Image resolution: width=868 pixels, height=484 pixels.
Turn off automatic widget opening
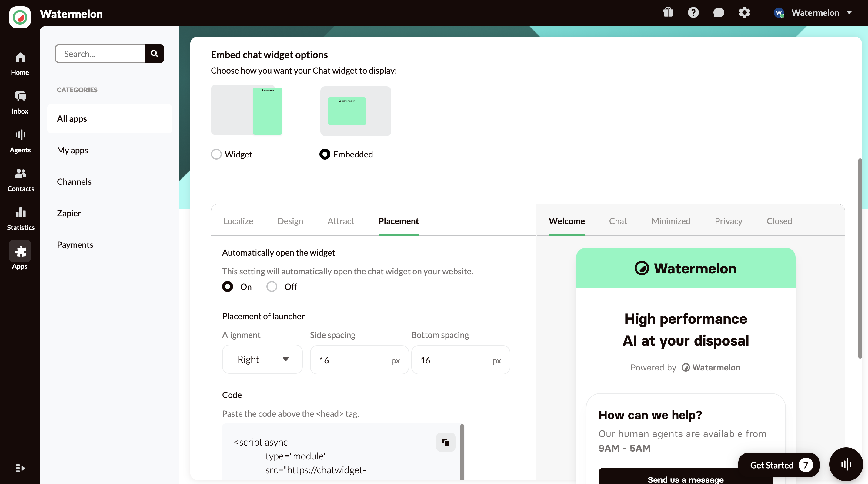(x=272, y=287)
